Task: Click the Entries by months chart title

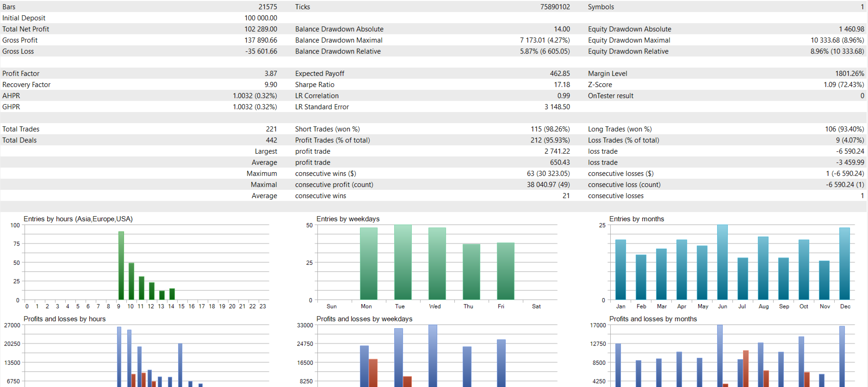Action: [637, 219]
